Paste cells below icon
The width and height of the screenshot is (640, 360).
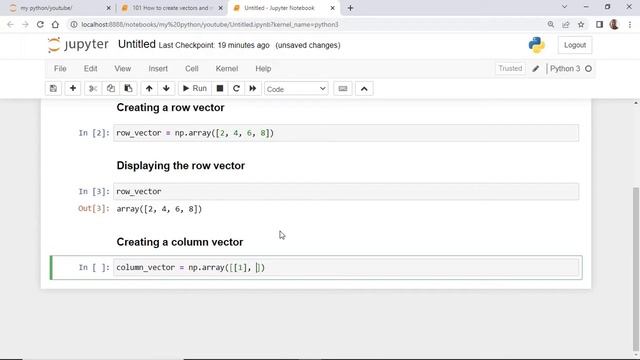(x=128, y=89)
